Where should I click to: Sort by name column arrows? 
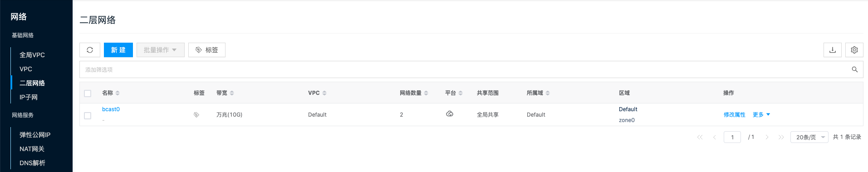[x=118, y=93]
